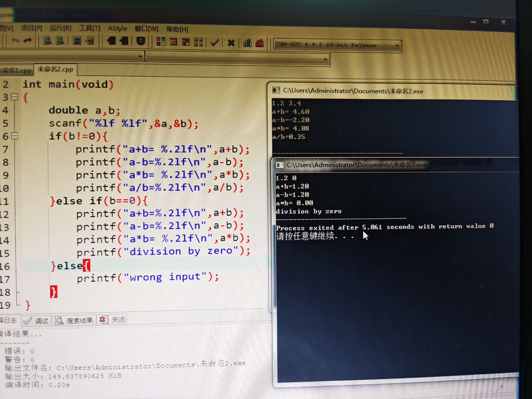
Task: Open the 运行[R] menu
Action: pyautogui.click(x=60, y=28)
